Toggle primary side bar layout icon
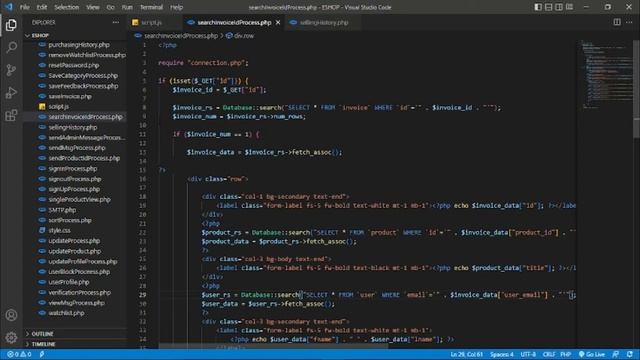This screenshot has height=360, width=640. coord(538,7)
